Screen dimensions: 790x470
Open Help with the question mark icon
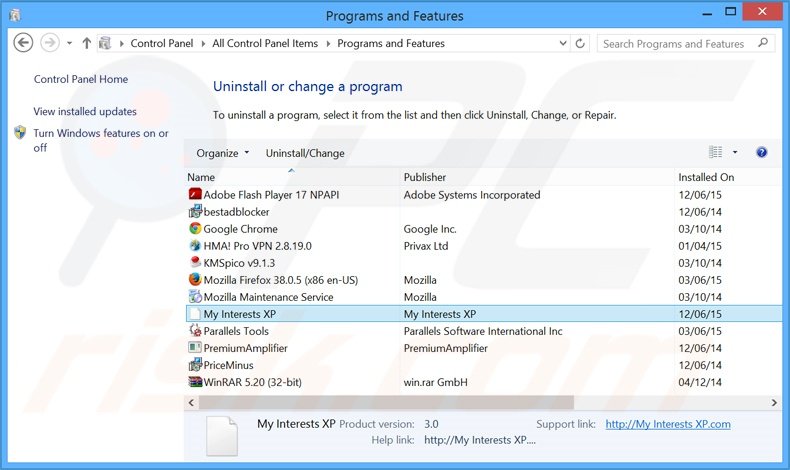pos(762,152)
